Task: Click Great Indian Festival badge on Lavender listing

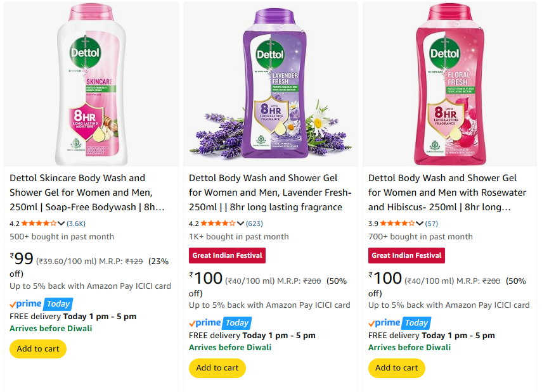Action: (227, 255)
